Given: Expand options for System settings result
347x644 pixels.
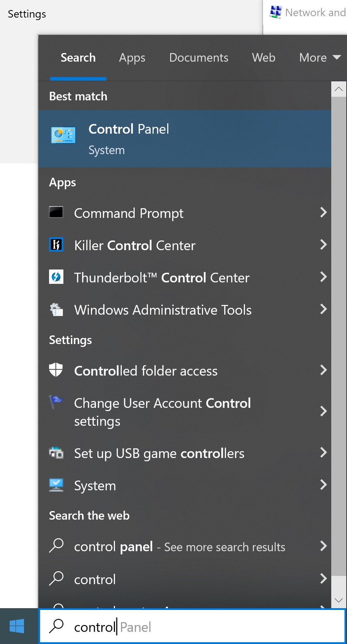Looking at the screenshot, I should pyautogui.click(x=323, y=485).
